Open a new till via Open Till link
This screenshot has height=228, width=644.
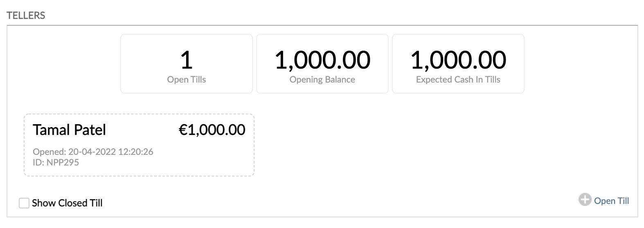(x=611, y=201)
